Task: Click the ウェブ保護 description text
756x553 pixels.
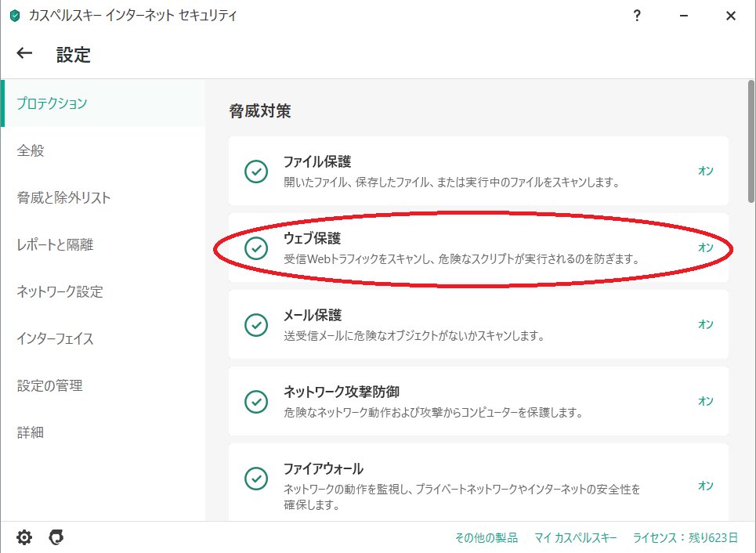Action: 461,259
